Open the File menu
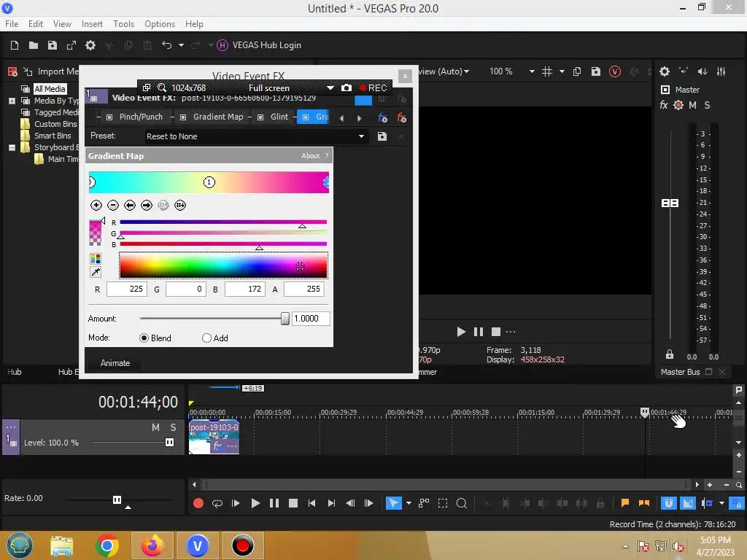 click(12, 24)
